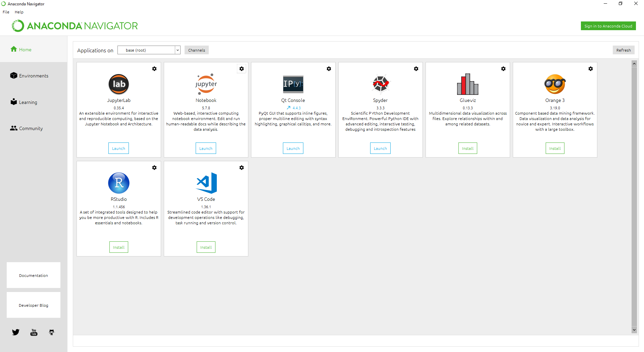Restore down the Anaconda Navigator window

[x=621, y=4]
